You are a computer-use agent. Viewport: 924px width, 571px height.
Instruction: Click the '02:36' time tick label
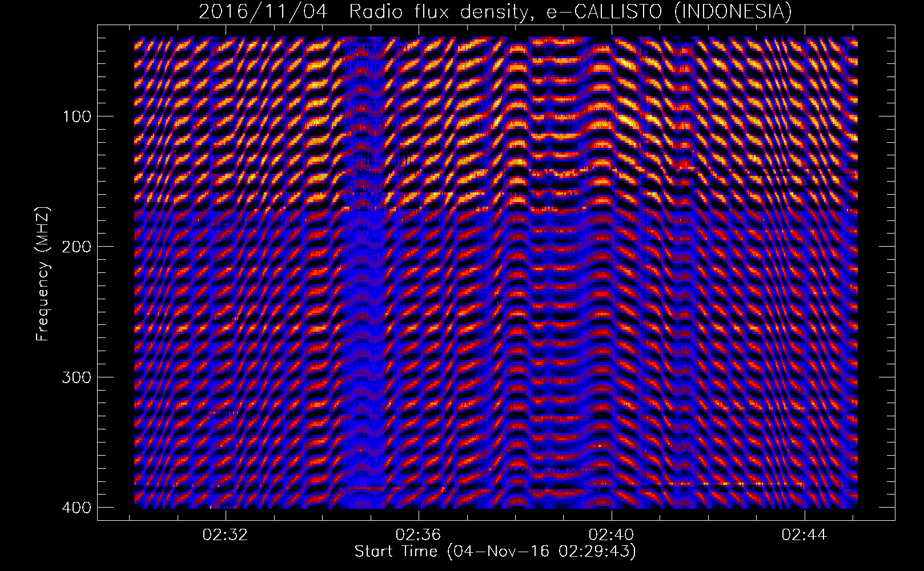(419, 535)
